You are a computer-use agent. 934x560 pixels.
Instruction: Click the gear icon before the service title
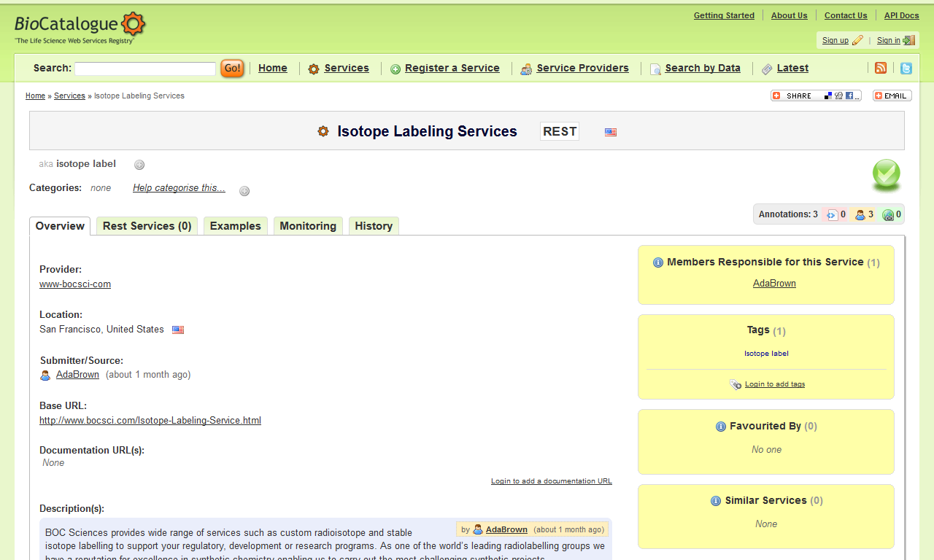click(323, 131)
